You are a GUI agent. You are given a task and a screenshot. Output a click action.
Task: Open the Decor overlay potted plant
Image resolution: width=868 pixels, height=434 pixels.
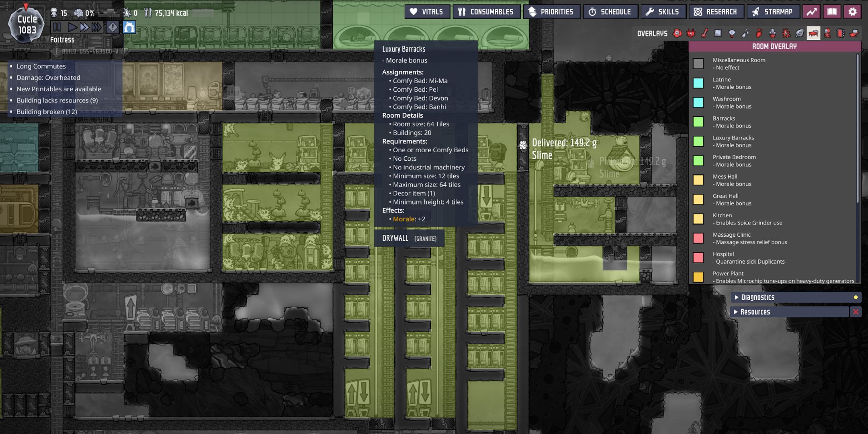pyautogui.click(x=773, y=33)
